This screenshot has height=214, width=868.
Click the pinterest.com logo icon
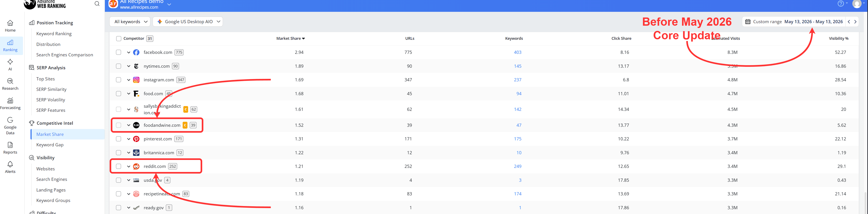[x=136, y=139]
